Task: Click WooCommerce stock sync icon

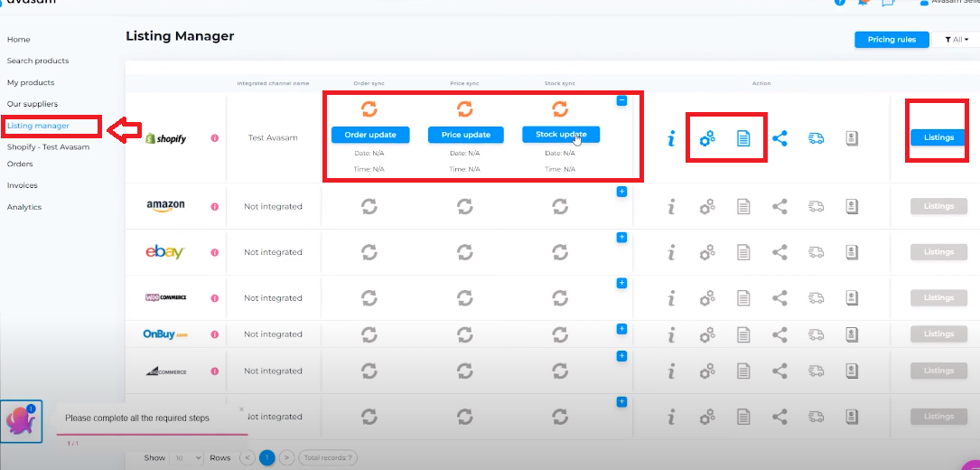Action: coord(560,298)
